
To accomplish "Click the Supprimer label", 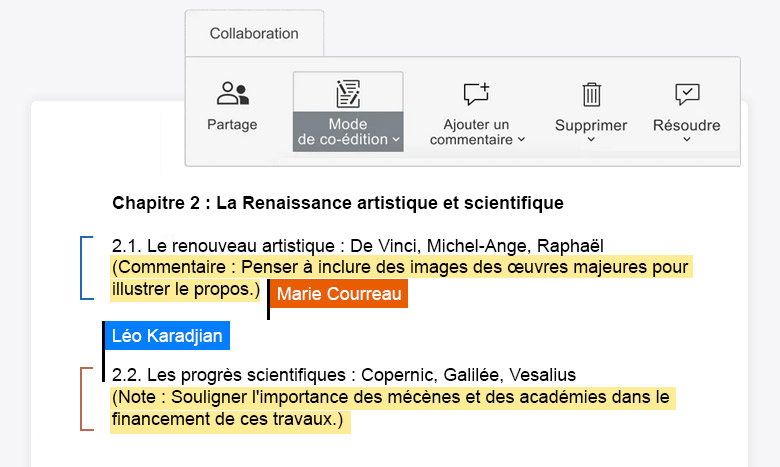I will (x=591, y=125).
